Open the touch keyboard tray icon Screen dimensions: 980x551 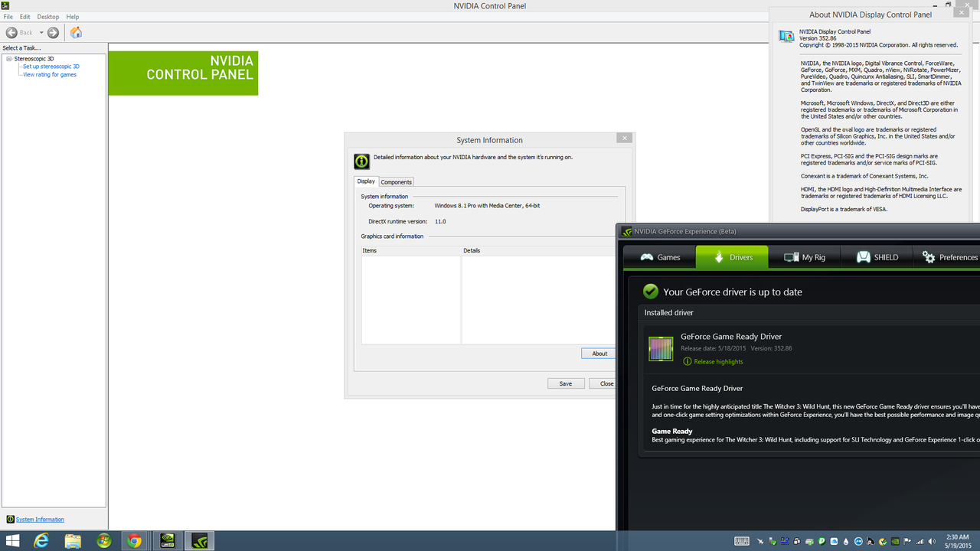(x=742, y=541)
